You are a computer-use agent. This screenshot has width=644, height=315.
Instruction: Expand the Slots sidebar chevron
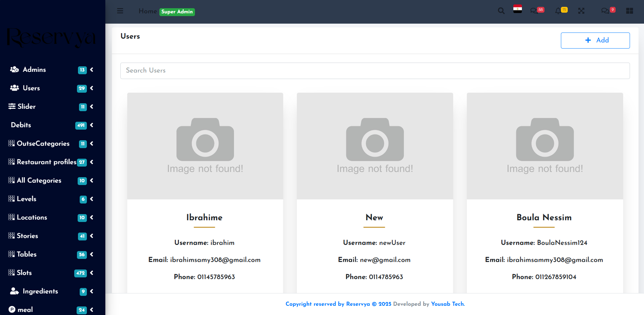[x=92, y=273]
